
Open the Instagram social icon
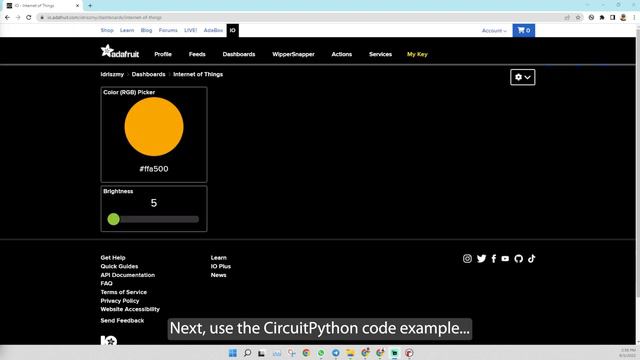pyautogui.click(x=467, y=258)
